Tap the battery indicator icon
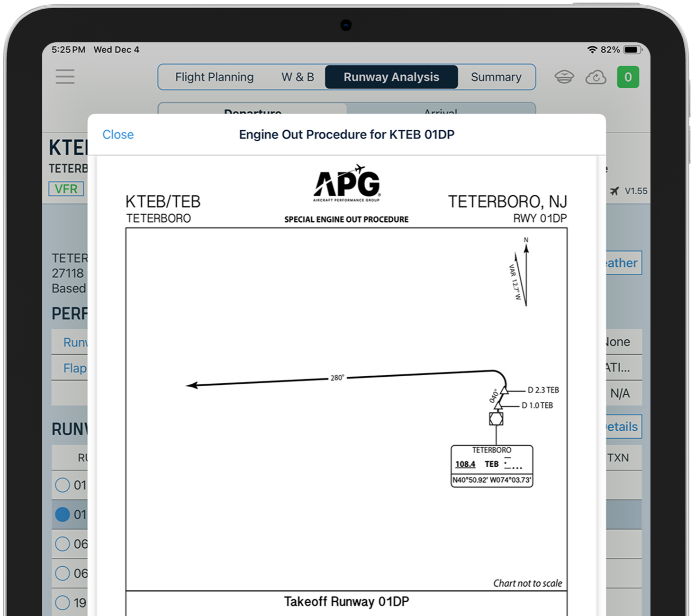Viewport: 696px width, 616px height. click(x=633, y=50)
